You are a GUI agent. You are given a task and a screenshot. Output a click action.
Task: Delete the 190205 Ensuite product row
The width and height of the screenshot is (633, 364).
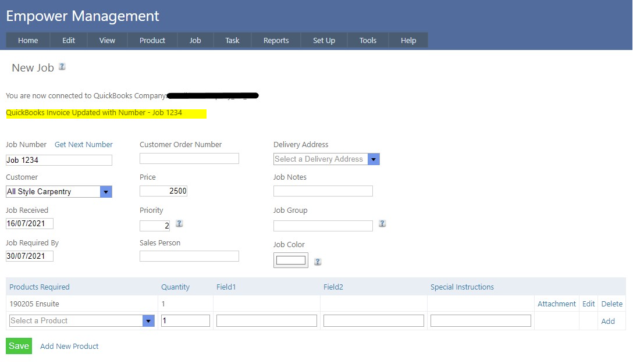(x=611, y=304)
